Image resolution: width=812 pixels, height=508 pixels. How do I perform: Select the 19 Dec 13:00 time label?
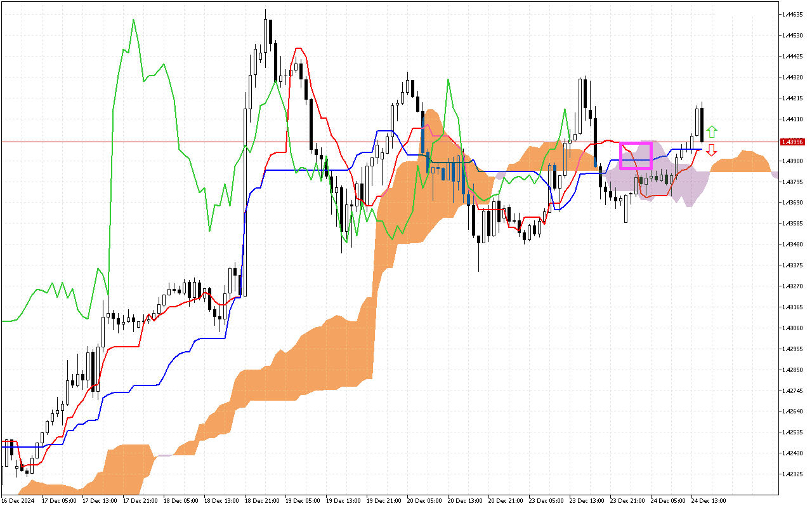(343, 501)
